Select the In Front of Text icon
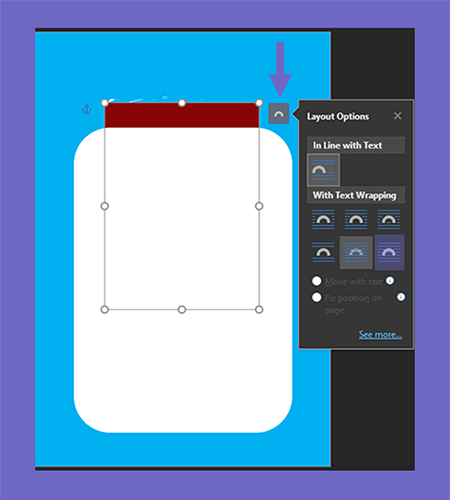 click(389, 252)
